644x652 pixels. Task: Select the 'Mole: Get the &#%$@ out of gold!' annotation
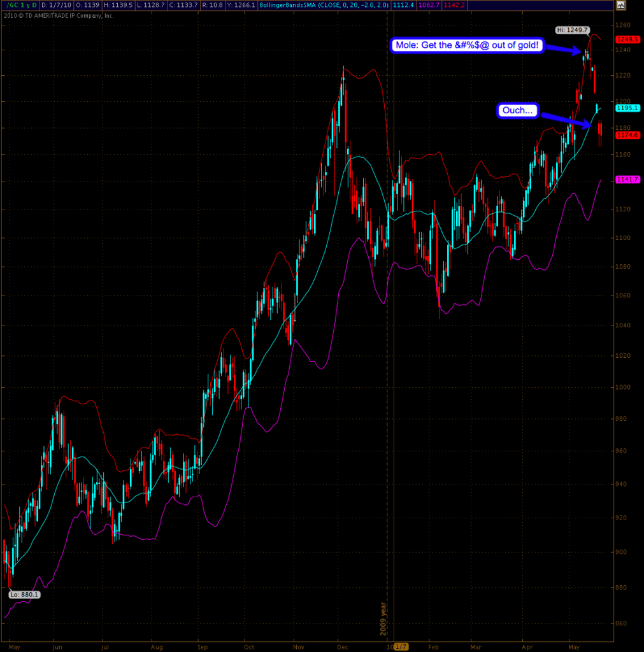click(x=466, y=46)
